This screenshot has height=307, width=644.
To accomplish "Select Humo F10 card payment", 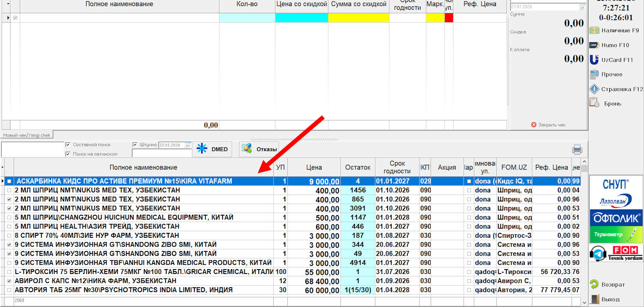I will click(x=594, y=45).
